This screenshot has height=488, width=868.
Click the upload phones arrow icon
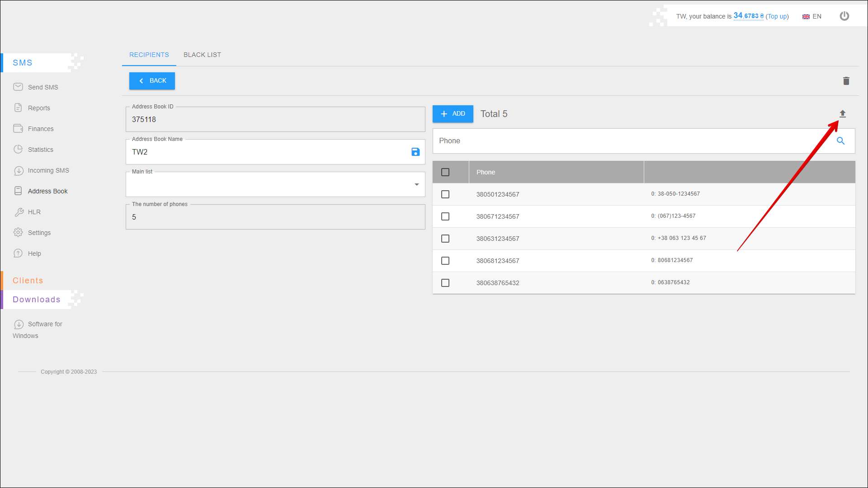coord(842,114)
